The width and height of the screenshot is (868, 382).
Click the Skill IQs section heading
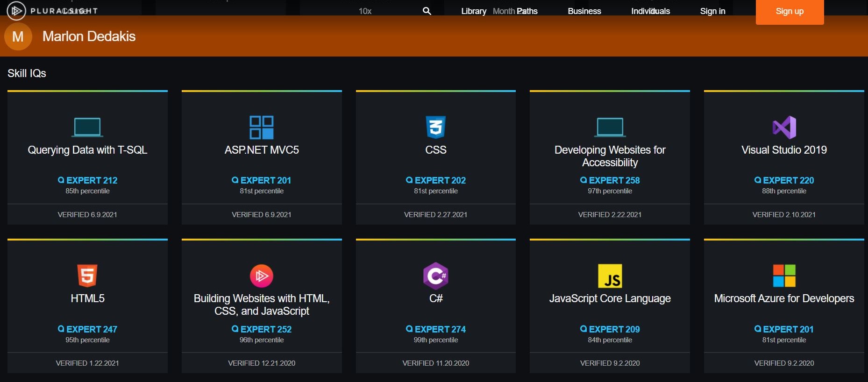point(27,73)
